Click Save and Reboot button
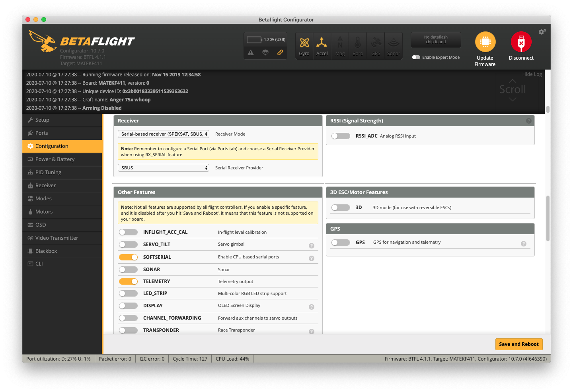The width and height of the screenshot is (573, 392). click(519, 344)
